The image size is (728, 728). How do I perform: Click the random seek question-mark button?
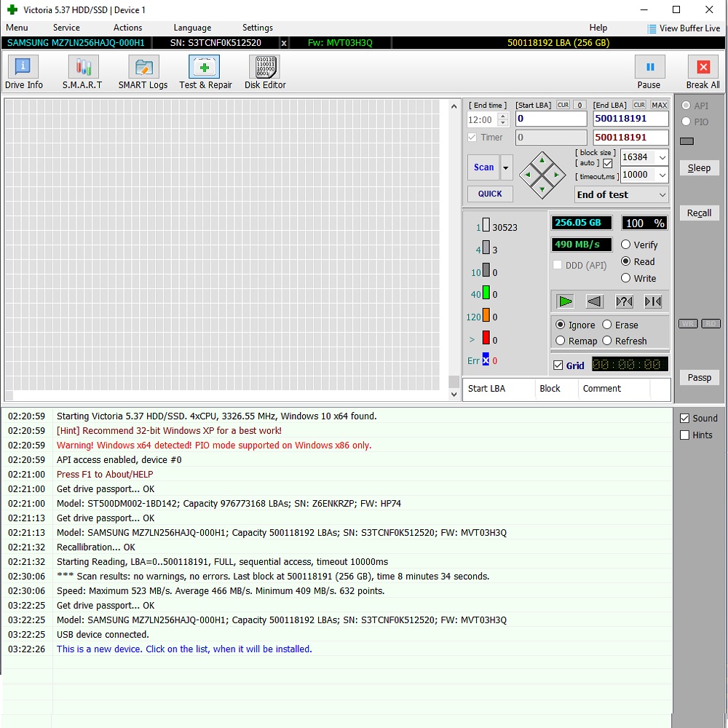tap(624, 302)
